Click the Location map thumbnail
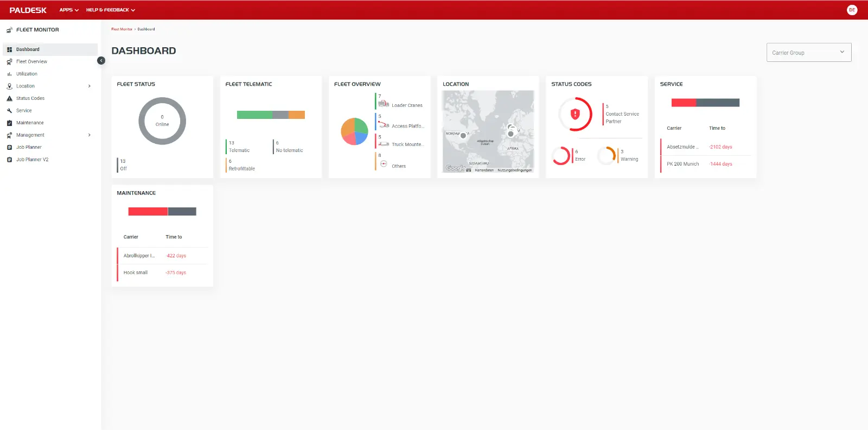 (x=488, y=131)
